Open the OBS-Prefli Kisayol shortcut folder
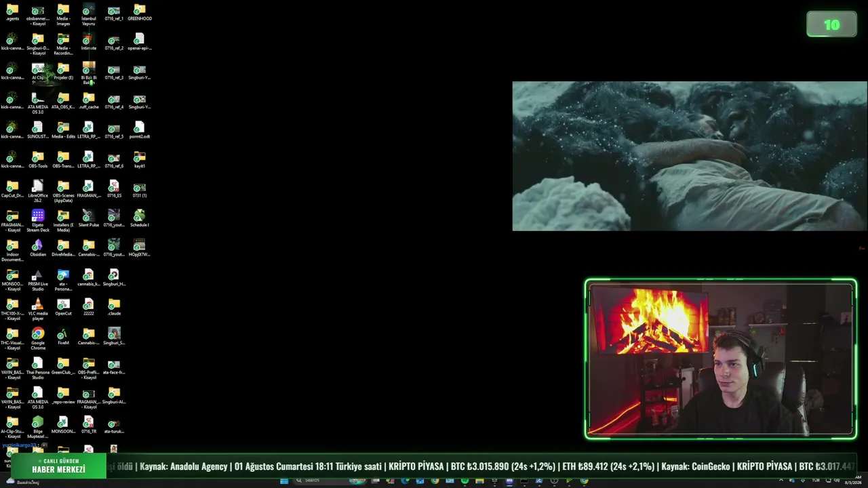868x488 pixels. [89, 369]
